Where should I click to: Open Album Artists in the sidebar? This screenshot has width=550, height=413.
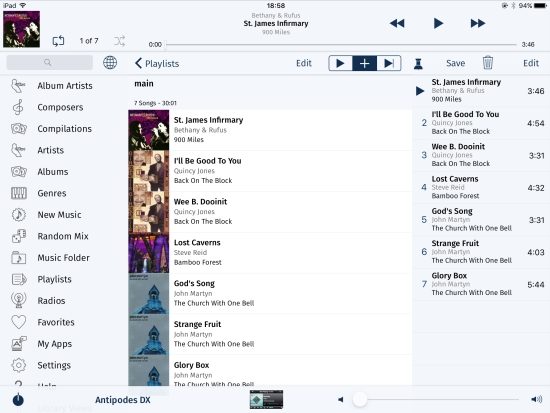click(x=65, y=86)
